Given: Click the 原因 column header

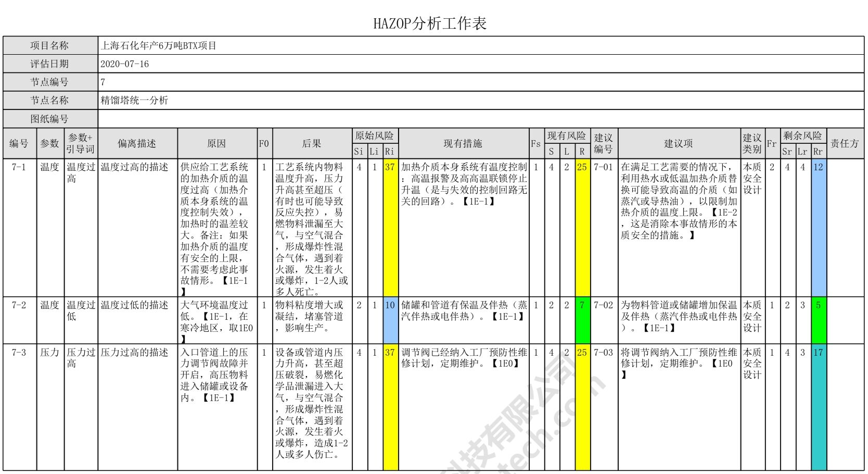Looking at the screenshot, I should (217, 143).
